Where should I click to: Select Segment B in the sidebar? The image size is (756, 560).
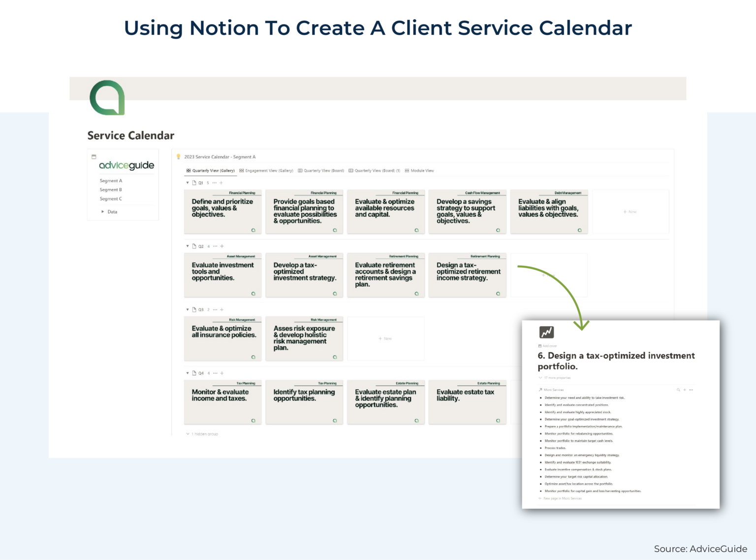pos(110,190)
